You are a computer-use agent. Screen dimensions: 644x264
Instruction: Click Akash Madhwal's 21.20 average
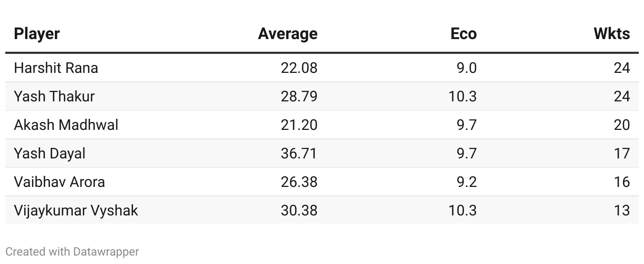[299, 125]
